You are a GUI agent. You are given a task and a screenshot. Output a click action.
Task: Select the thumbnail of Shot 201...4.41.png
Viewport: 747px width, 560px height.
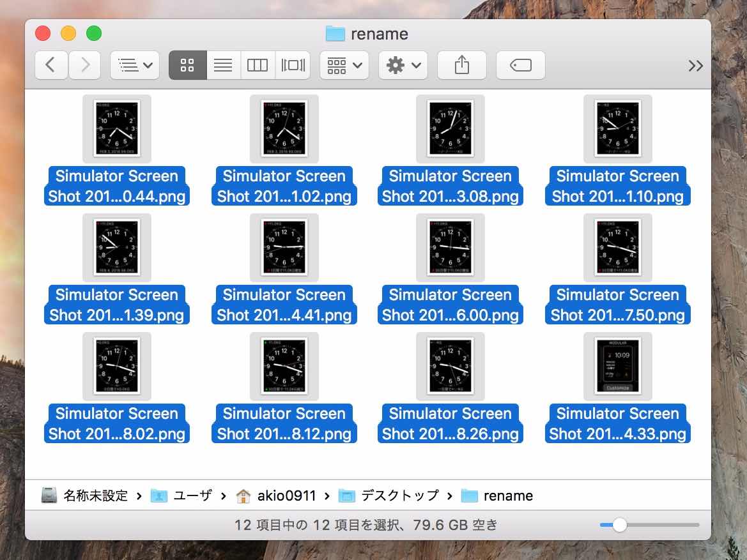coord(284,248)
